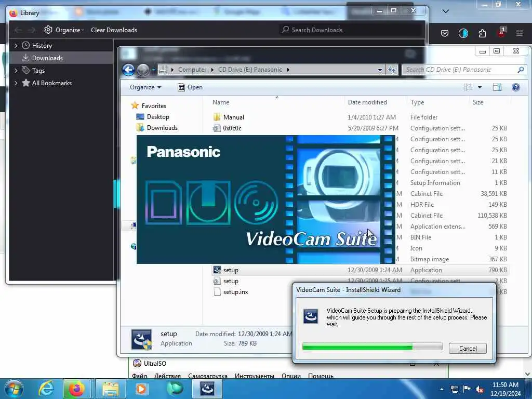The height and width of the screenshot is (399, 532).
Task: Open the muted volume tray icon
Action: point(480,389)
